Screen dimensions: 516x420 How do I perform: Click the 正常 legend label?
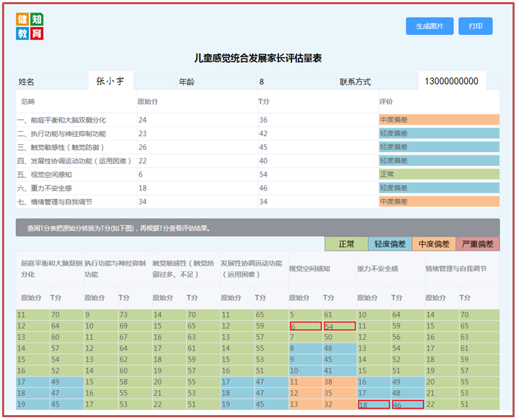[346, 244]
